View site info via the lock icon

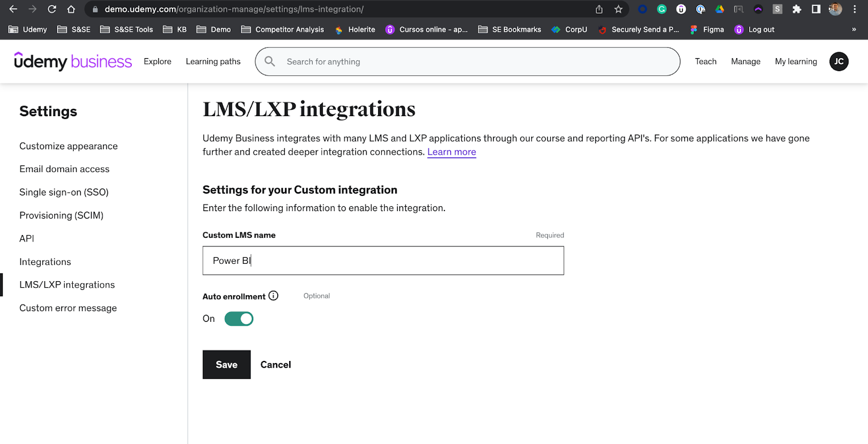point(95,9)
